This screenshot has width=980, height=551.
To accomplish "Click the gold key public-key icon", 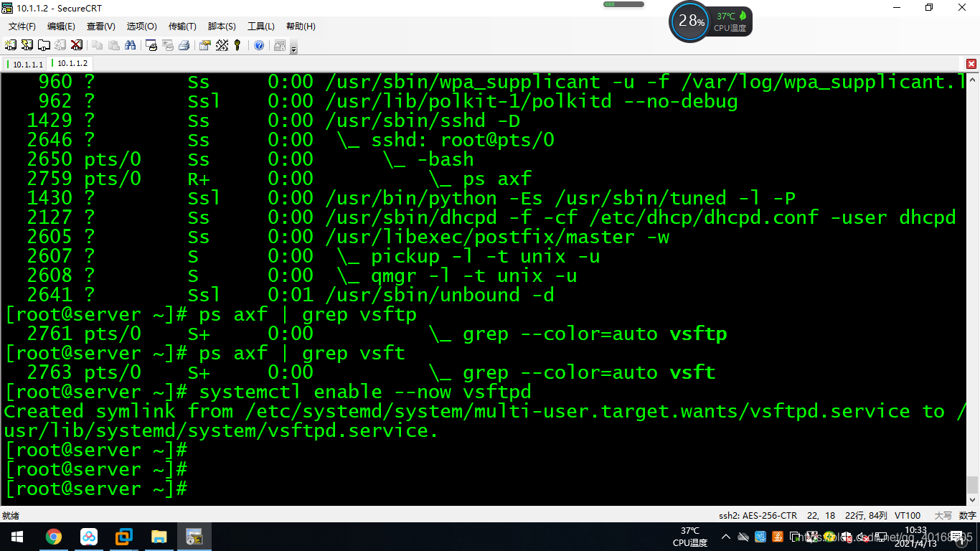I will [x=237, y=45].
